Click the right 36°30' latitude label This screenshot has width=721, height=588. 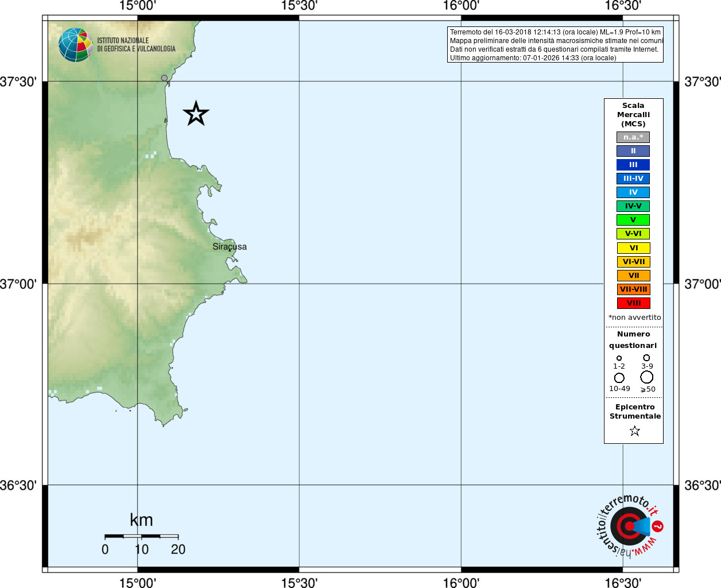(x=703, y=486)
